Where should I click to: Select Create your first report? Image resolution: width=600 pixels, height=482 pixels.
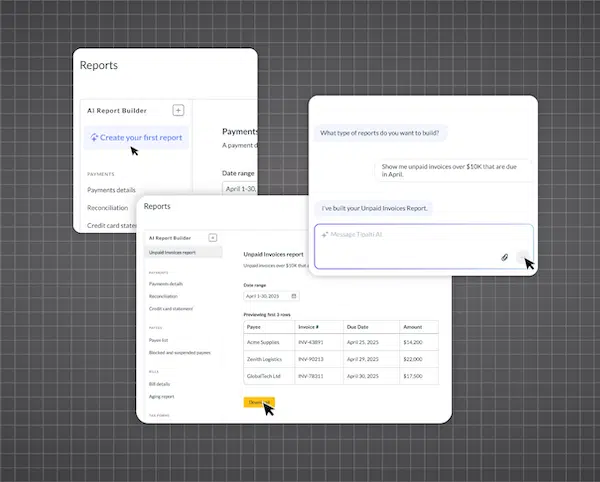[140, 138]
